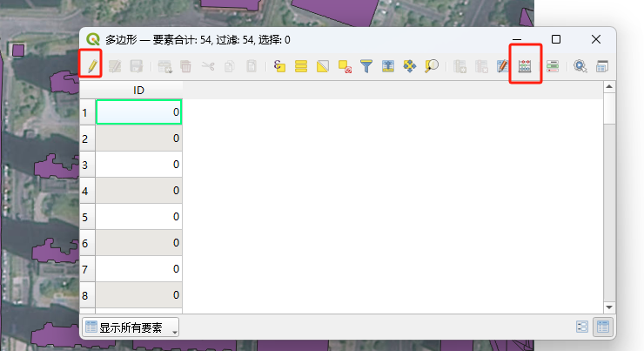Switch to table view at bottom right
The width and height of the screenshot is (644, 351).
tap(601, 327)
